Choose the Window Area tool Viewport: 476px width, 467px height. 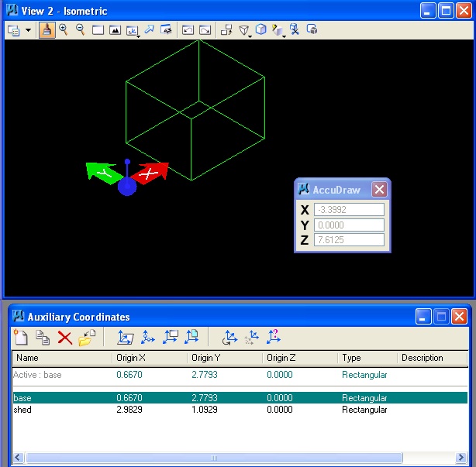pyautogui.click(x=98, y=30)
